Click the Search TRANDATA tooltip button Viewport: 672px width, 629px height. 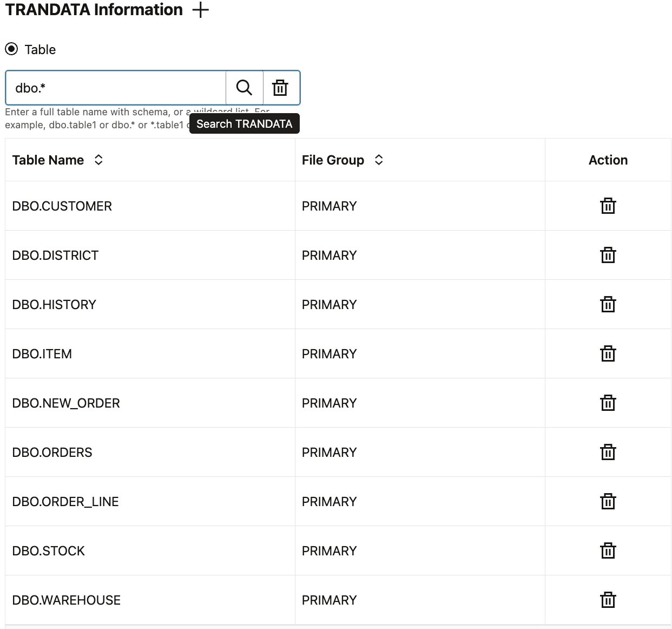click(x=244, y=123)
